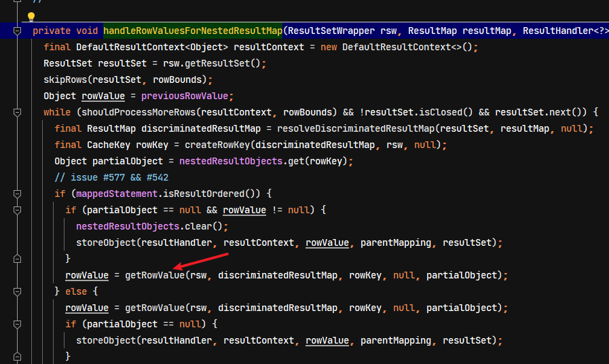Click the createRowKey method call
Viewport: 609px width, 364px height.
[217, 145]
